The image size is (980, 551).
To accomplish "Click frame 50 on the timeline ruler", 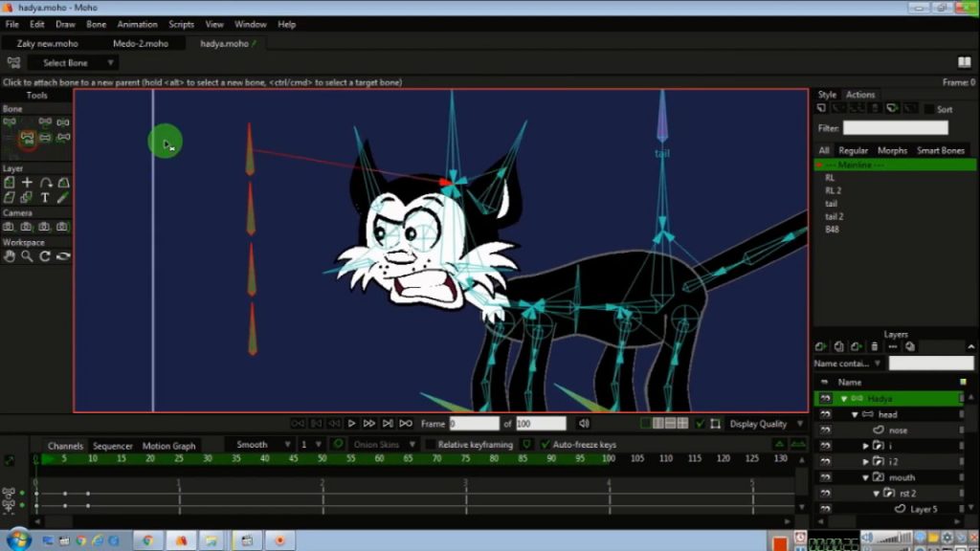I will click(322, 458).
